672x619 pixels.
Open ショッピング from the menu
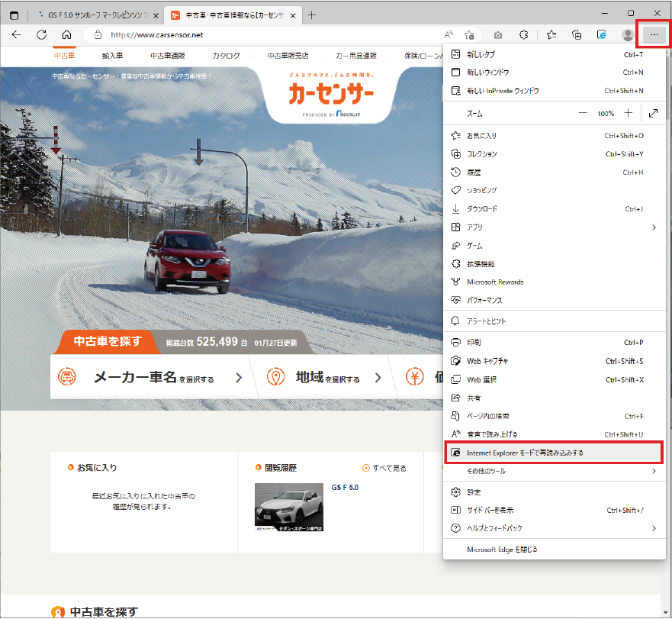point(554,191)
